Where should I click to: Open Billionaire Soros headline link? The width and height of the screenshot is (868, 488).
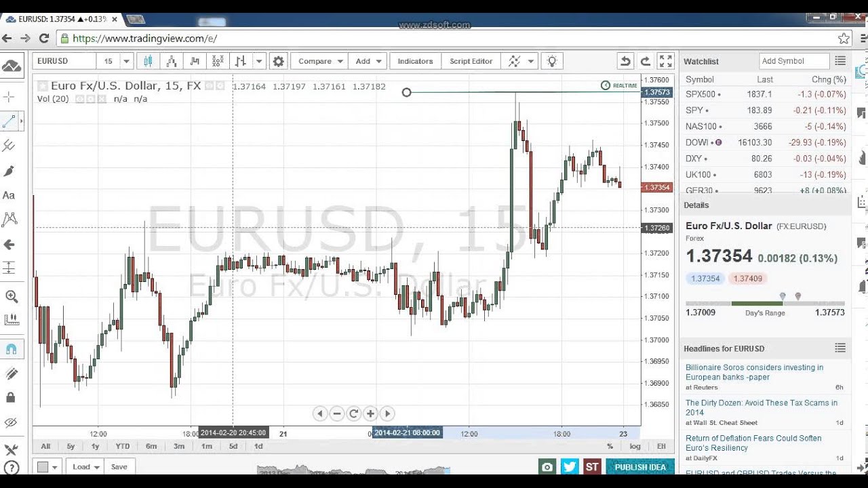(x=754, y=372)
